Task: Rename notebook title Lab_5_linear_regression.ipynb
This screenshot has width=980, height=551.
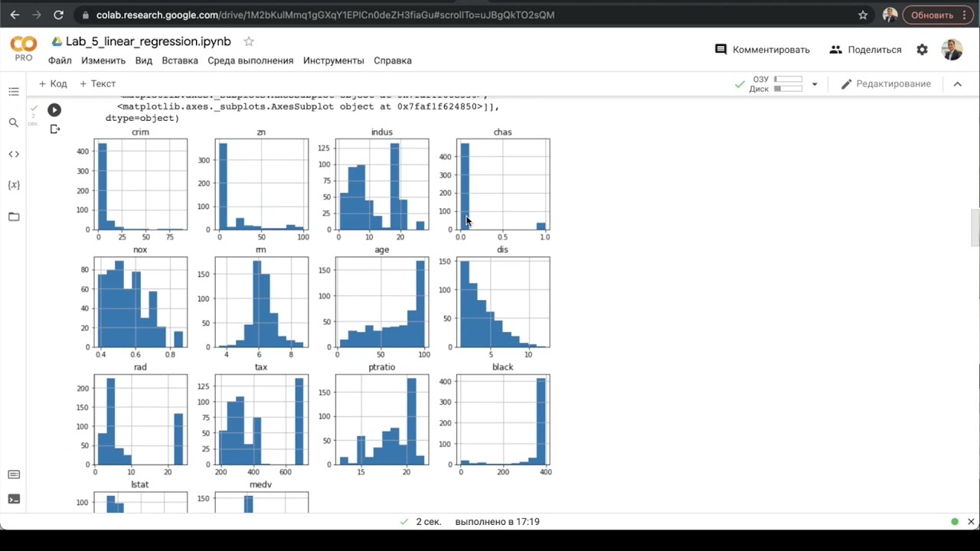Action: (x=148, y=41)
